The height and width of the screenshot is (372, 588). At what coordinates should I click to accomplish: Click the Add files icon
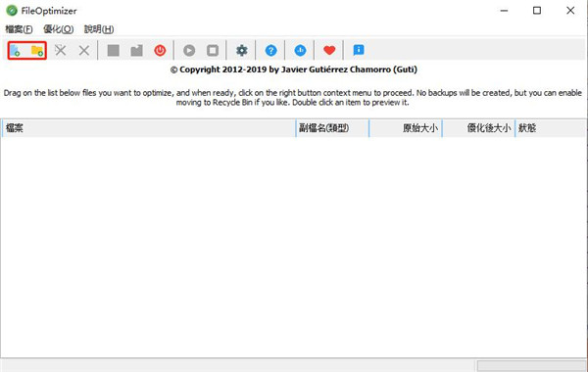15,50
